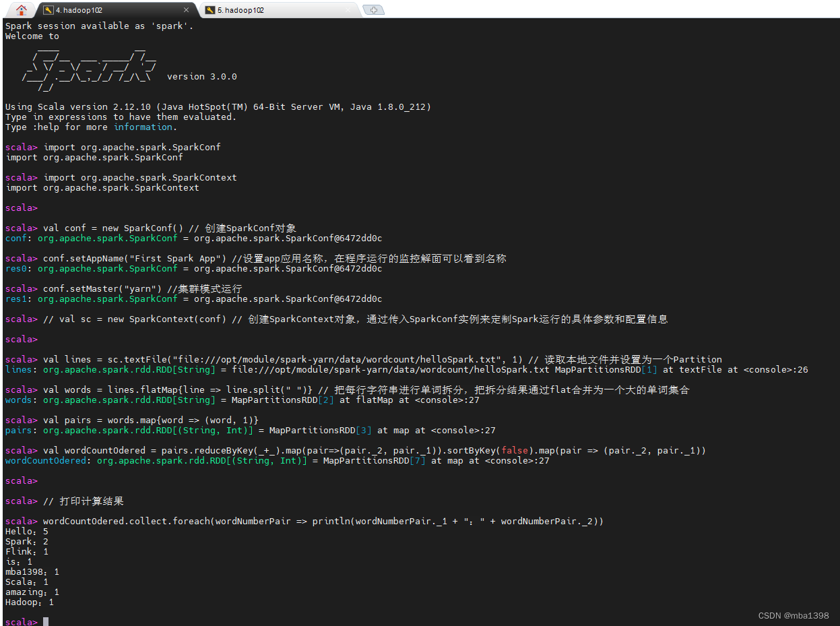Click the blue word "information" in help line
The height and width of the screenshot is (626, 840).
pyautogui.click(x=143, y=127)
